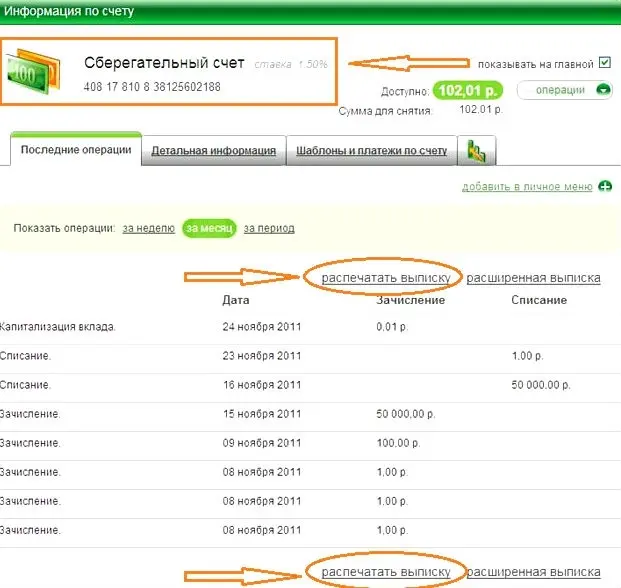
Task: Click the savings account banknote icon
Action: tap(34, 71)
